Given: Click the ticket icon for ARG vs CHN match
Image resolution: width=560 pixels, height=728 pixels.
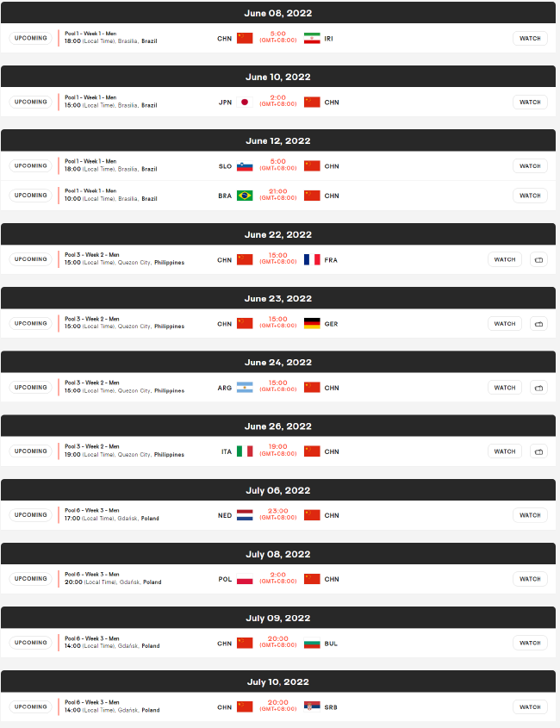Looking at the screenshot, I should [x=538, y=388].
